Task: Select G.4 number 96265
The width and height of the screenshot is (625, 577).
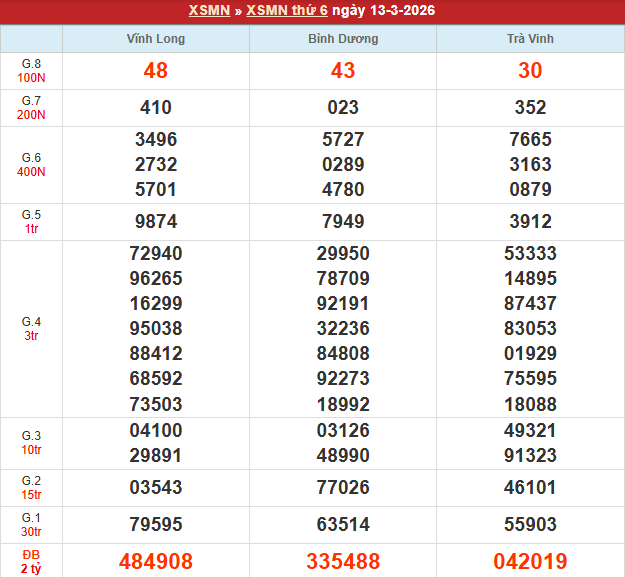Action: pos(156,279)
